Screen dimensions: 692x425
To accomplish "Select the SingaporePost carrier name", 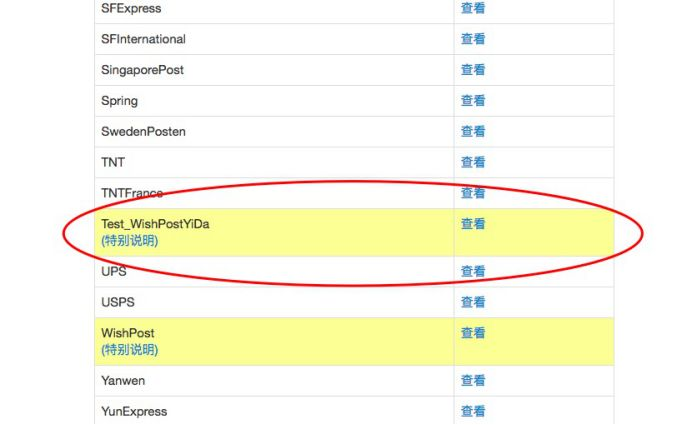I will [x=142, y=70].
